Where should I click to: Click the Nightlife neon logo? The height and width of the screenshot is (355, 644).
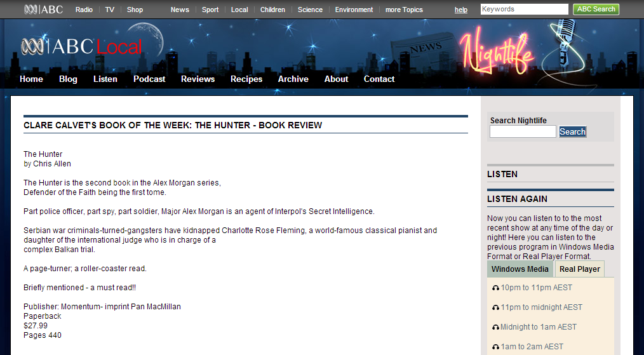(496, 51)
